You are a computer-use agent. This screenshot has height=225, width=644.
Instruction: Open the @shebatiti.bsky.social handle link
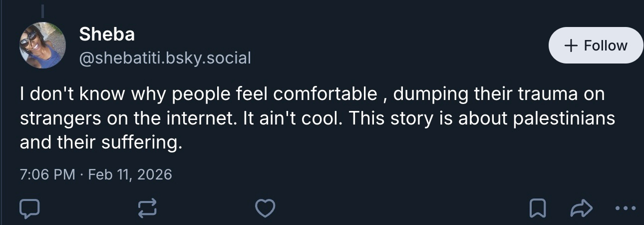click(165, 58)
